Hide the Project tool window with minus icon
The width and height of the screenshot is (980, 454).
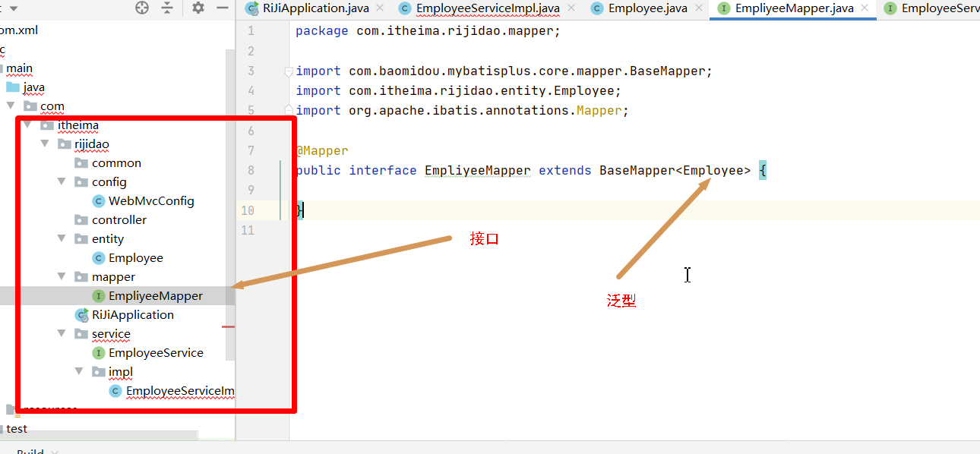[223, 8]
